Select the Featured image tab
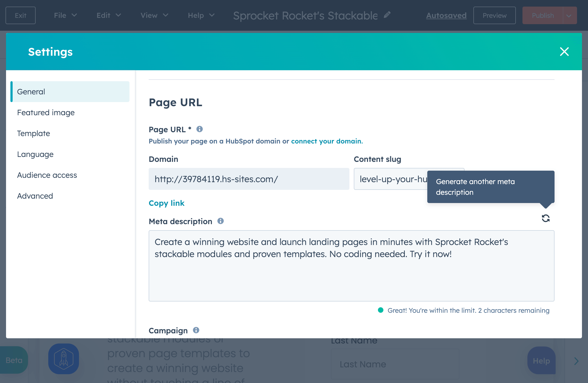588x383 pixels. 70,112
